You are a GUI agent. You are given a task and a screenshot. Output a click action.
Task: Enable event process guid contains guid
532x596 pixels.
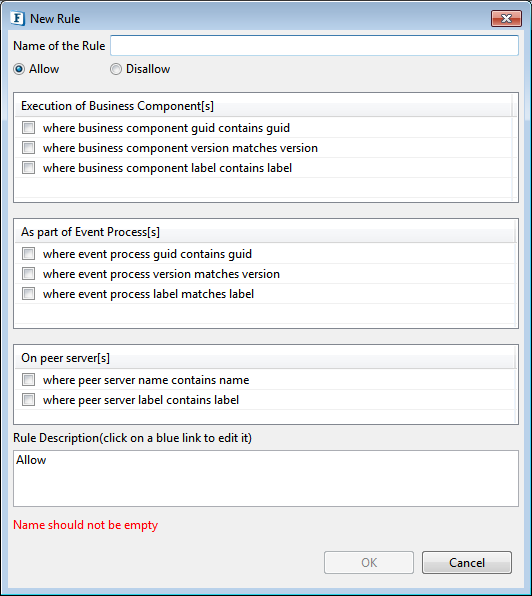coord(28,254)
